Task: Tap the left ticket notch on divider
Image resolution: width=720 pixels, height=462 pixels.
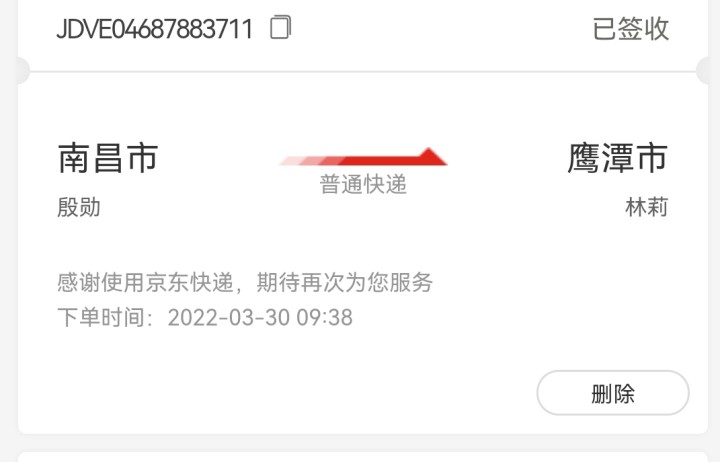Action: [22, 71]
